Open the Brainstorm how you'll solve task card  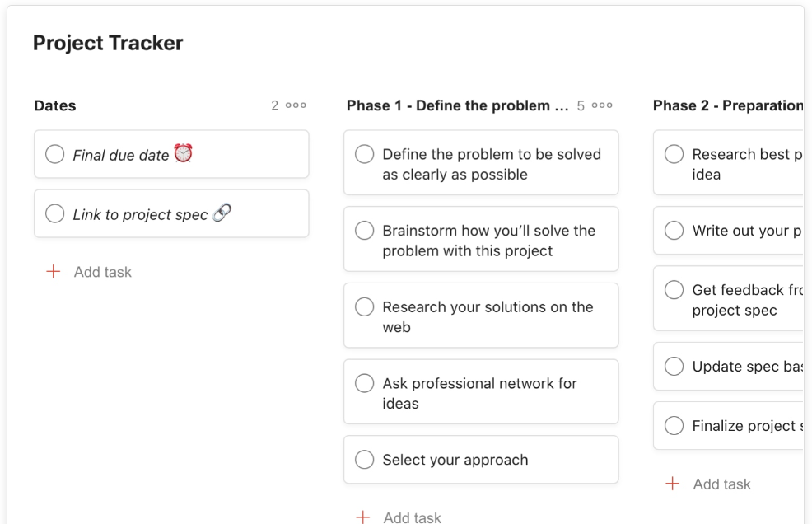(481, 239)
